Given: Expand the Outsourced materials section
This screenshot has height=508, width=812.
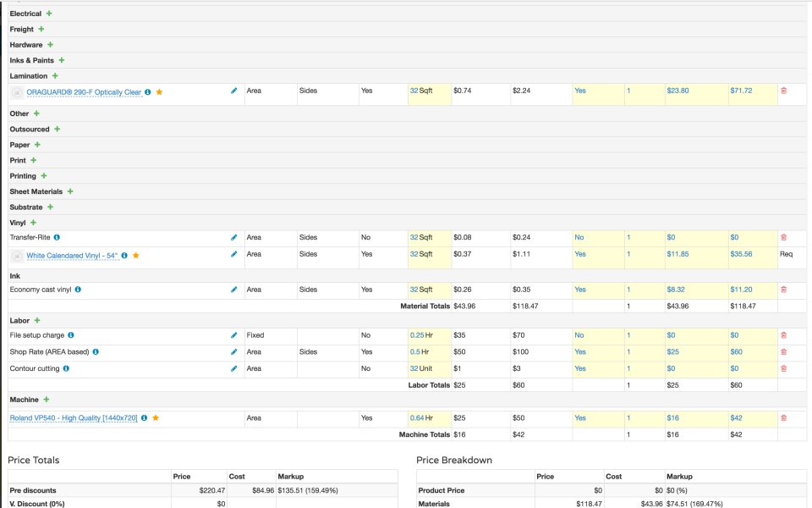Looking at the screenshot, I should [x=57, y=129].
